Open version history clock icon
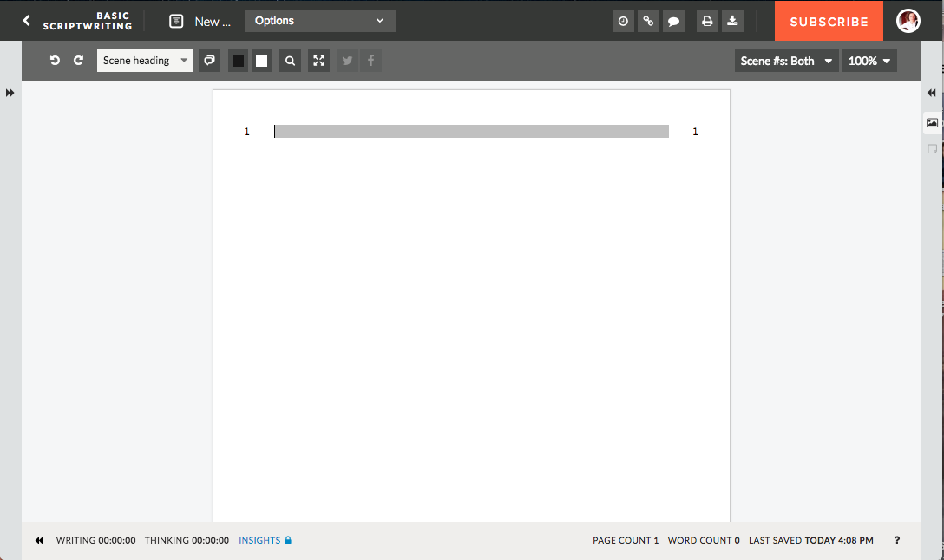This screenshot has height=560, width=944. (x=623, y=22)
